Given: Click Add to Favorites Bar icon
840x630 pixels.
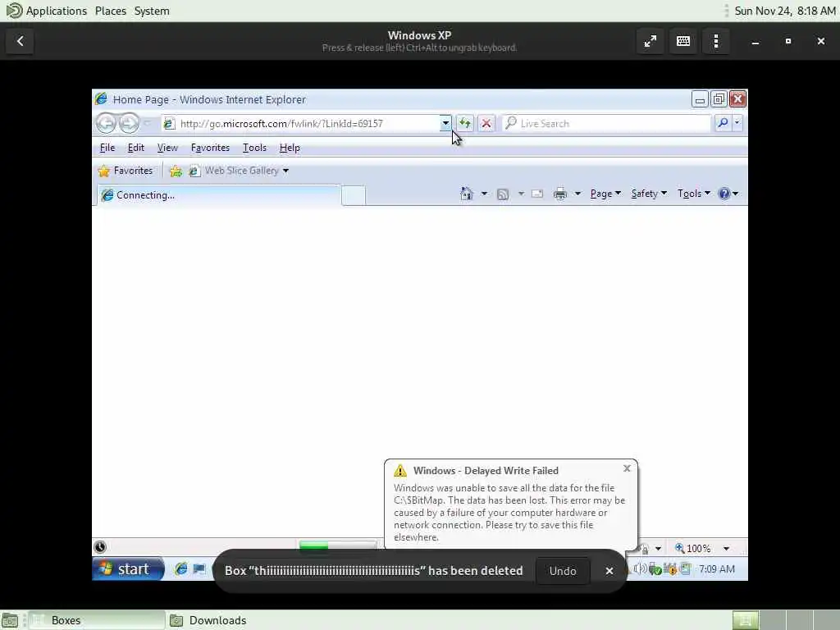Looking at the screenshot, I should click(176, 171).
